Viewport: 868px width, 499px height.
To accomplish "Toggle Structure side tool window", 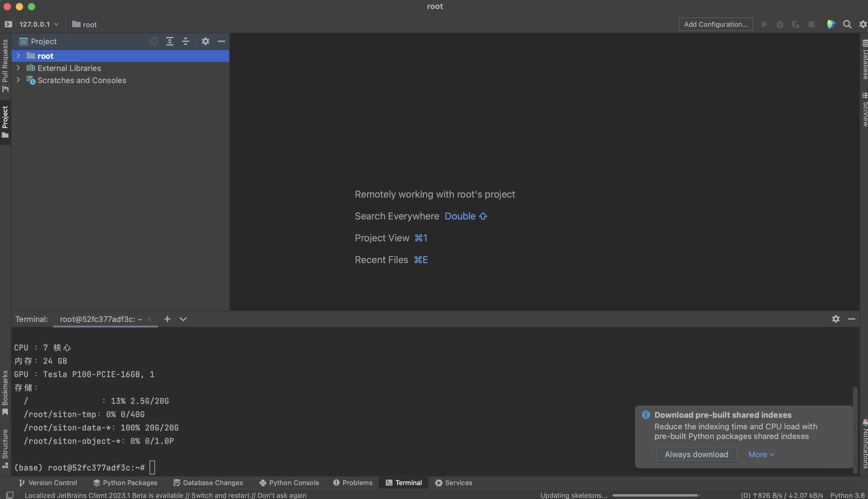I will [x=5, y=449].
